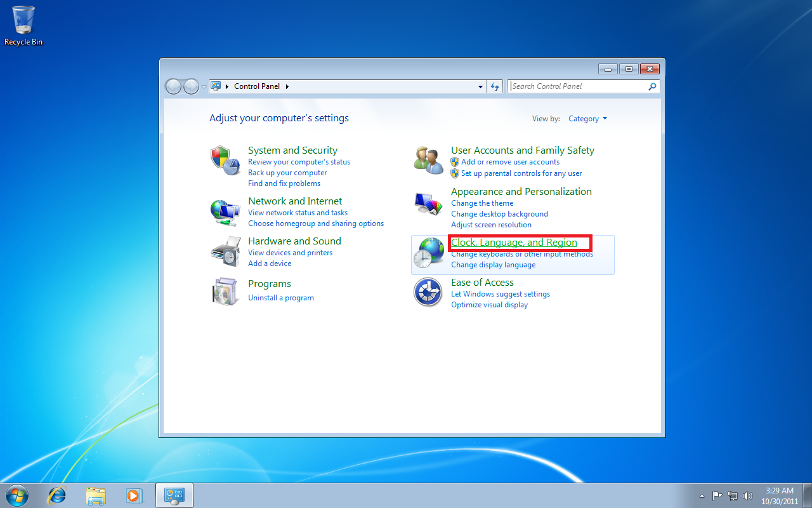Viewport: 812px width, 508px height.
Task: Open System and Security category link
Action: coord(292,150)
